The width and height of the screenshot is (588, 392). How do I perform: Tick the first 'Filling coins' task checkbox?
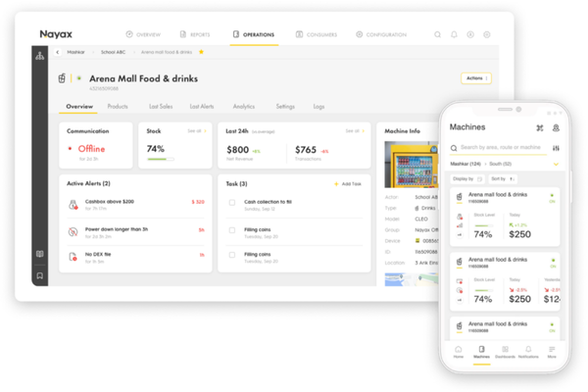click(x=231, y=230)
